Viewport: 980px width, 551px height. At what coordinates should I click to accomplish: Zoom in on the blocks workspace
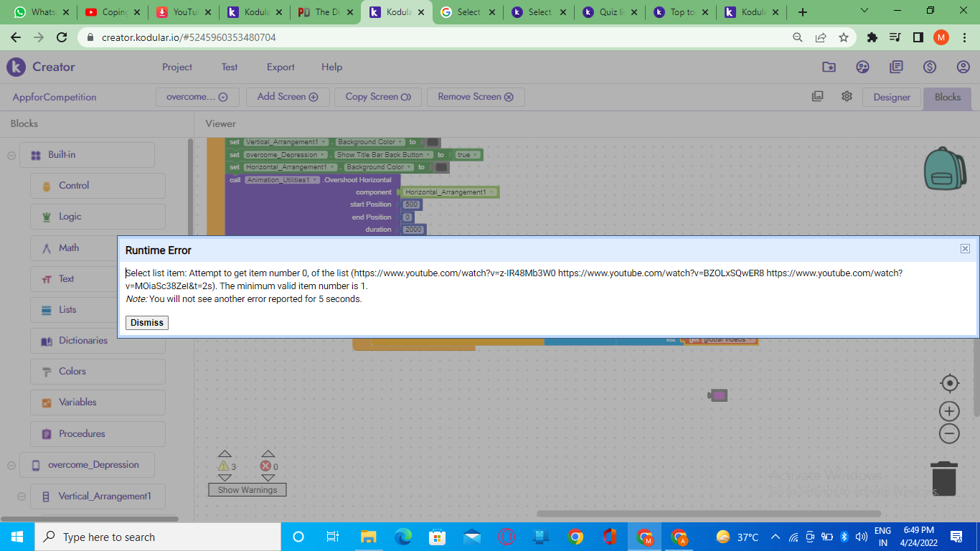pos(949,411)
